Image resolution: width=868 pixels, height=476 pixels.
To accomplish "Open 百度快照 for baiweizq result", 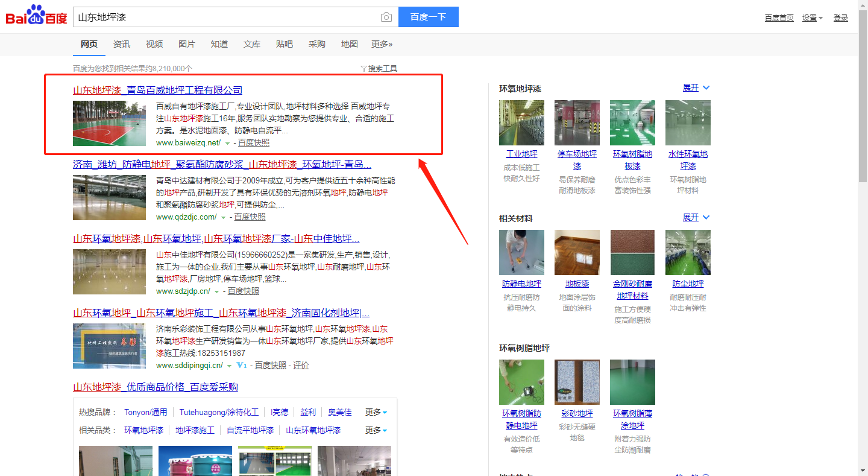I will pos(254,143).
